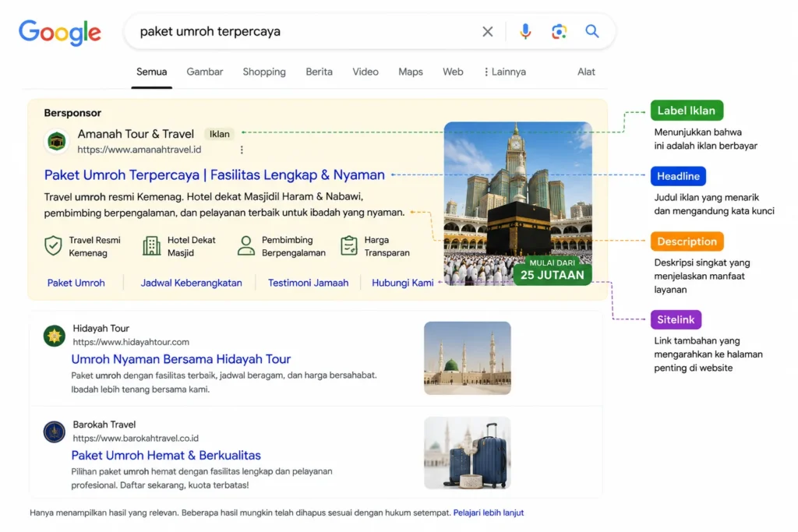Click the Barokah Travel site name
Image resolution: width=798 pixels, height=532 pixels.
(104, 425)
